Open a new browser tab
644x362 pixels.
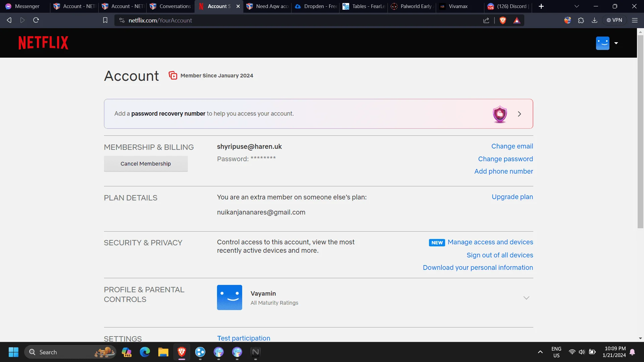[x=541, y=6]
